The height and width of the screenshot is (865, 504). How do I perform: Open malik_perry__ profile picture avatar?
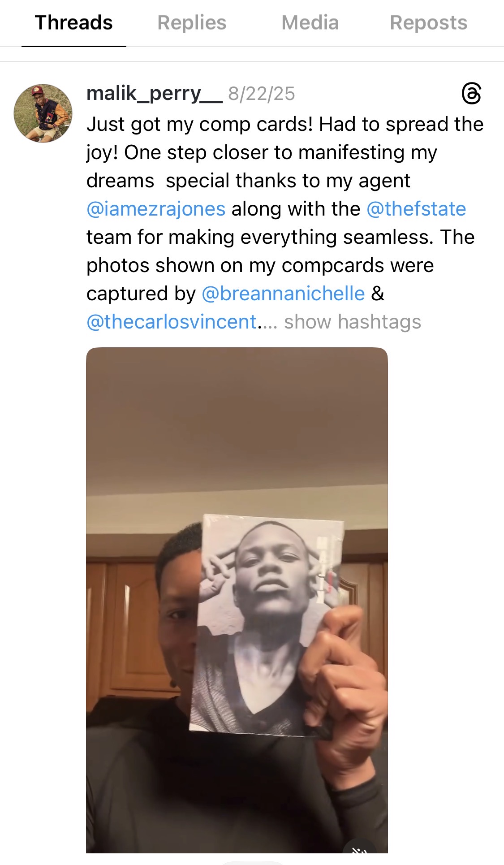coord(43,113)
